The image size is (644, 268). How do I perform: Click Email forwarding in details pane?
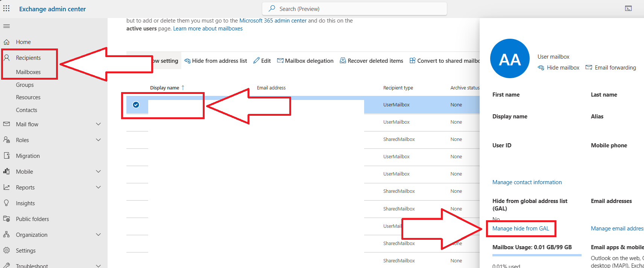coord(611,68)
